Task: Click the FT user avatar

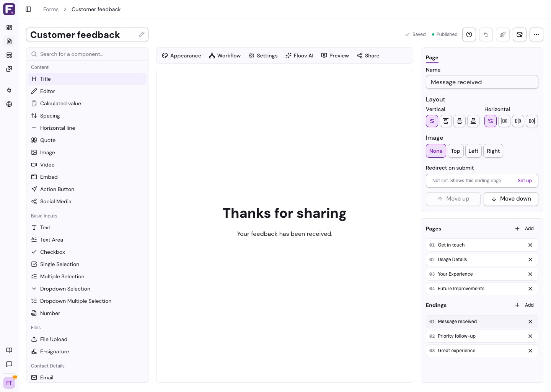Action: (9, 383)
